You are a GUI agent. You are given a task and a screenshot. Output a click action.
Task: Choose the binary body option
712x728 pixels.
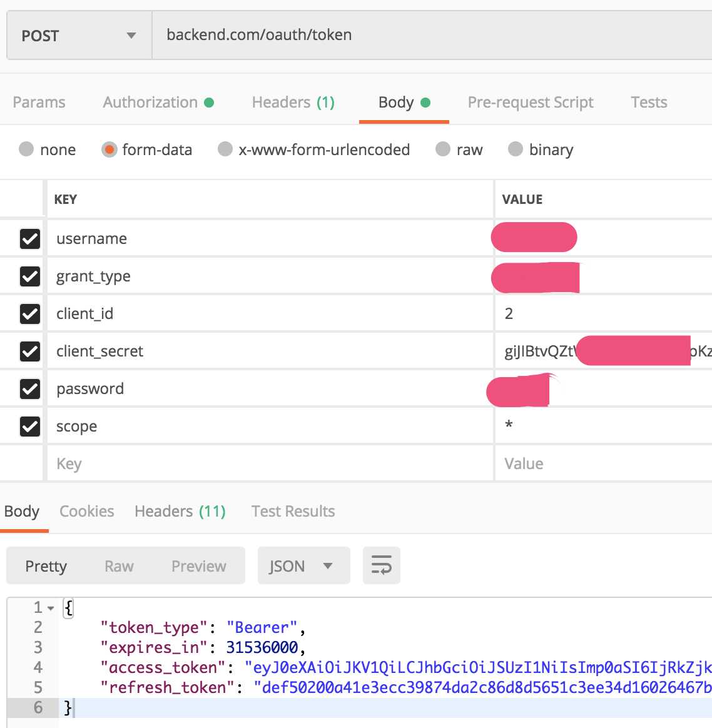pos(516,149)
